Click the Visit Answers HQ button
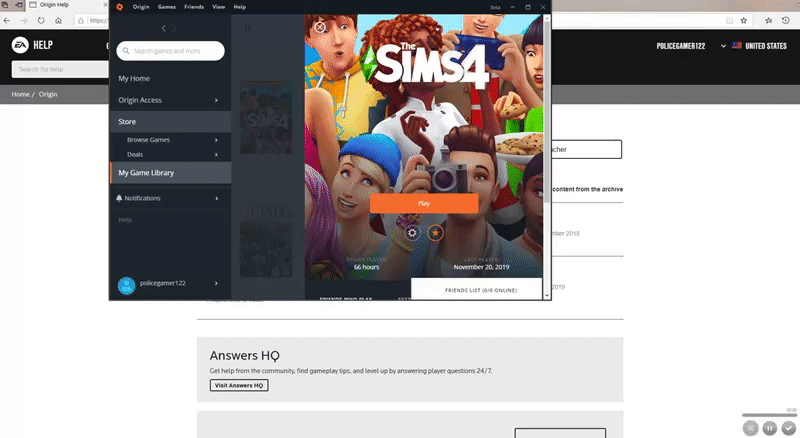Screen dimensions: 800x438 point(239,385)
